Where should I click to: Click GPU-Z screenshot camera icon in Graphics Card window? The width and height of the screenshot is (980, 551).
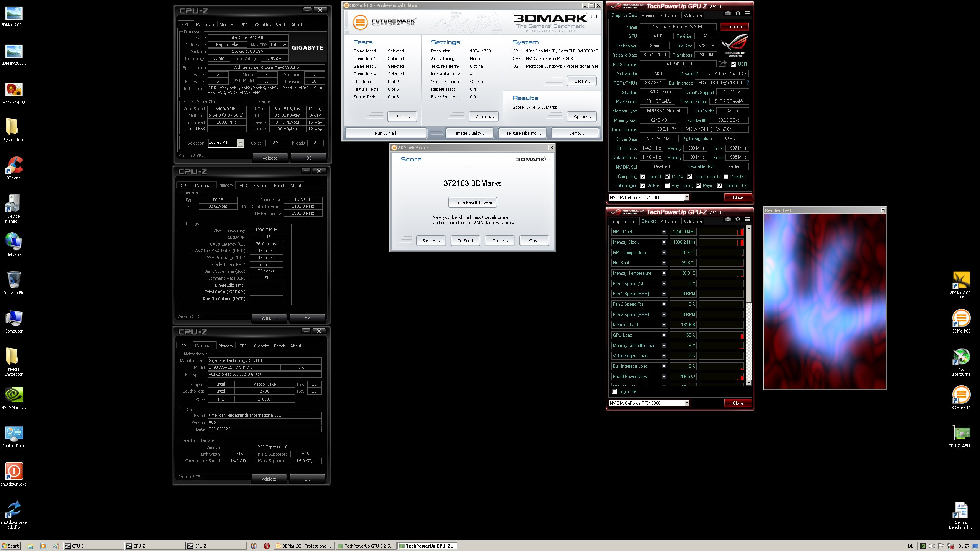[728, 14]
